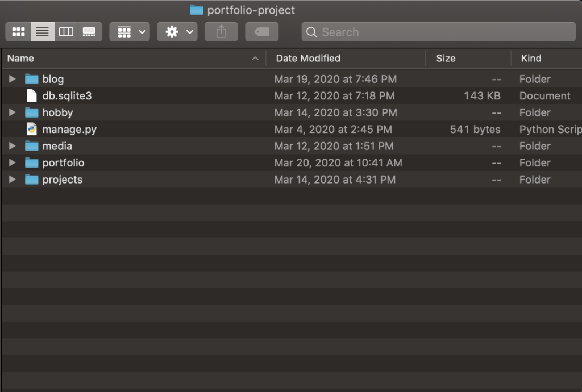The width and height of the screenshot is (582, 392).
Task: Select the file name projects
Action: pyautogui.click(x=63, y=180)
